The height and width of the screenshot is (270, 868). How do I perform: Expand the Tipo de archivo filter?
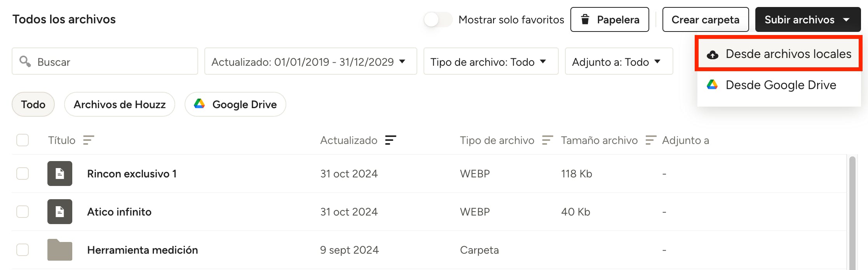(490, 61)
